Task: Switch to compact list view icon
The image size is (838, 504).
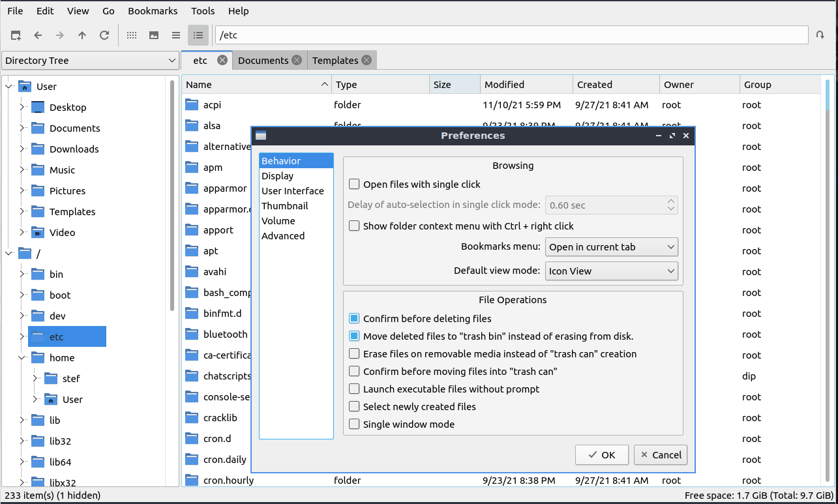Action: click(x=176, y=35)
